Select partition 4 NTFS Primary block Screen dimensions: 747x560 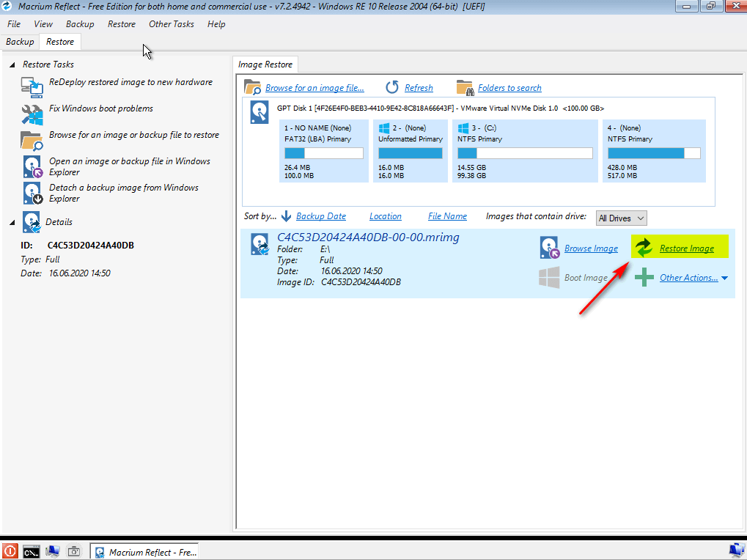pos(654,151)
